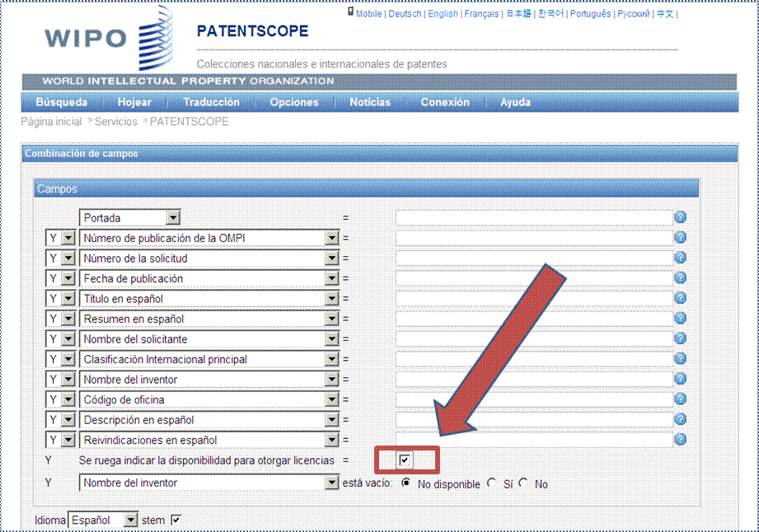Click help icon beside Portada field
The width and height of the screenshot is (759, 532).
pyautogui.click(x=680, y=218)
